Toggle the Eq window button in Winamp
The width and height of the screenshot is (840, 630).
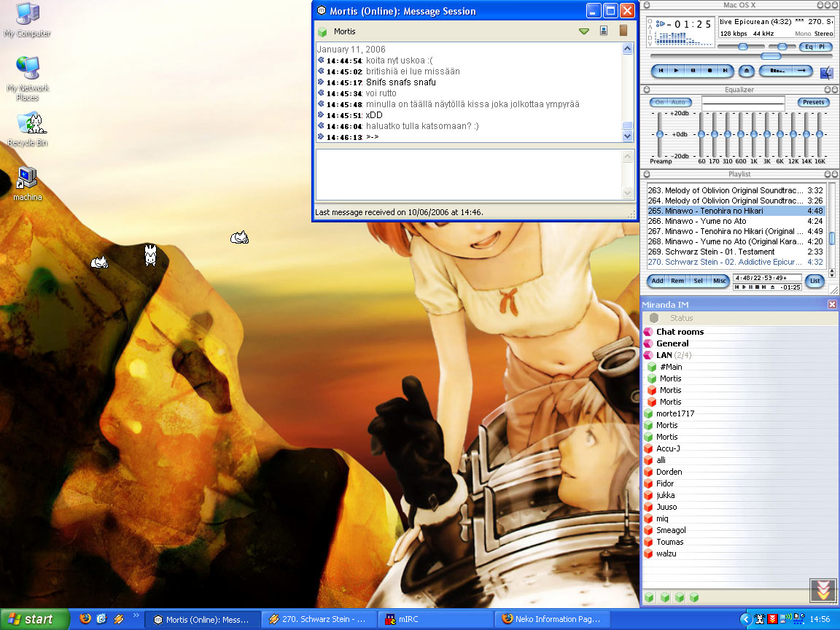pos(809,47)
